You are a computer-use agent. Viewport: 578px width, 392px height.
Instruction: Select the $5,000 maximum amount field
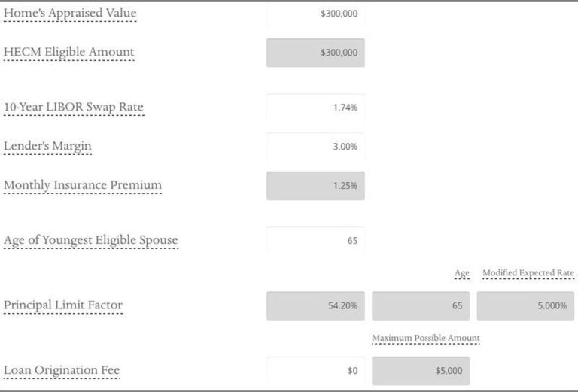coord(421,371)
